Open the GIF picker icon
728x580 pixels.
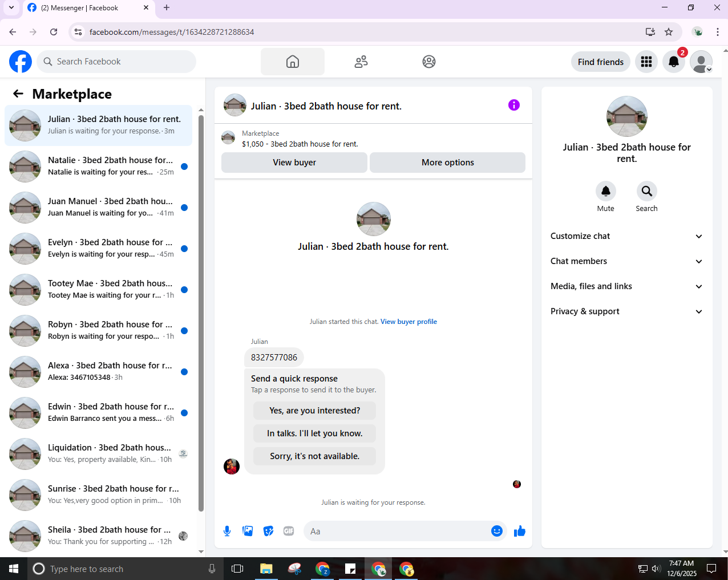289,531
